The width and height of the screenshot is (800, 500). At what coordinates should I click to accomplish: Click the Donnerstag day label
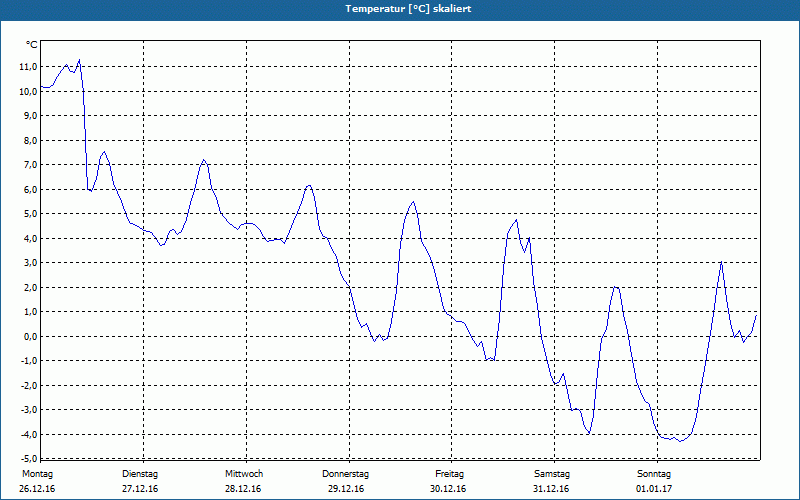point(345,474)
